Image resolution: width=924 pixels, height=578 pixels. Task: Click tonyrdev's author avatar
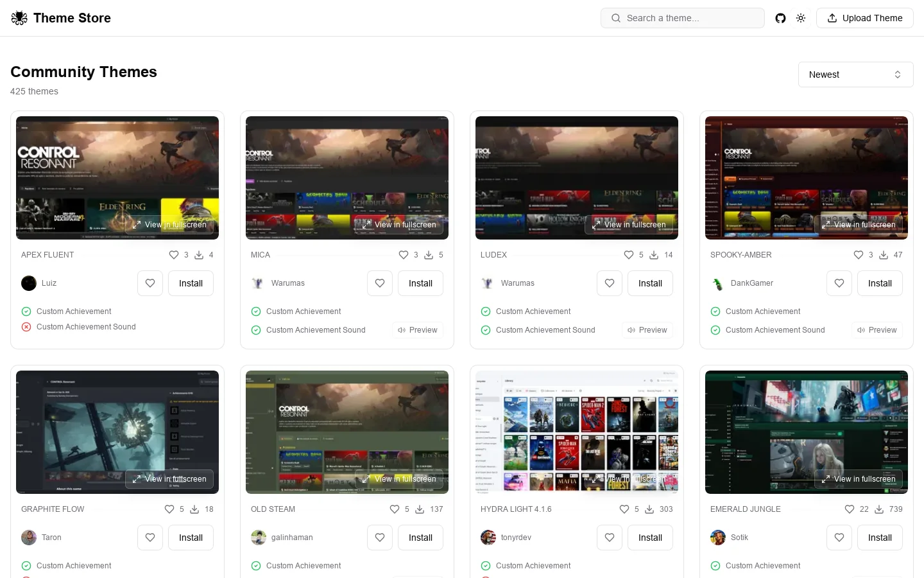(488, 538)
